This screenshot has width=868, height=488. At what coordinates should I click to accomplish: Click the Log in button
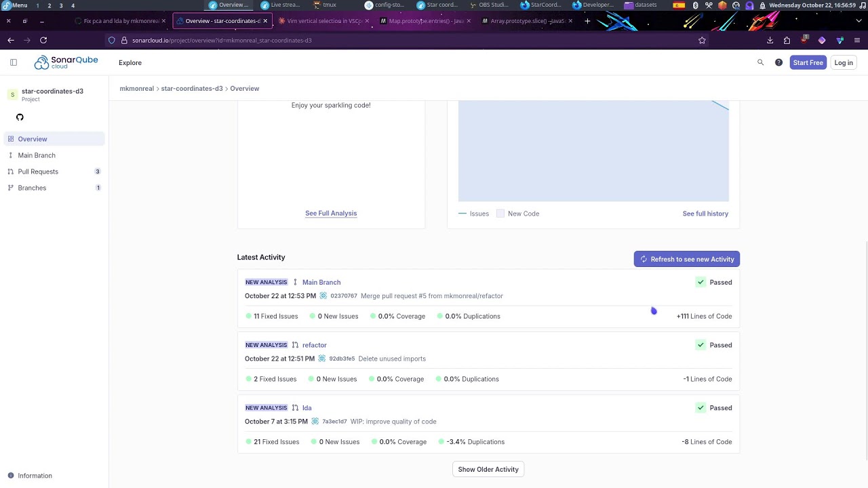(844, 62)
